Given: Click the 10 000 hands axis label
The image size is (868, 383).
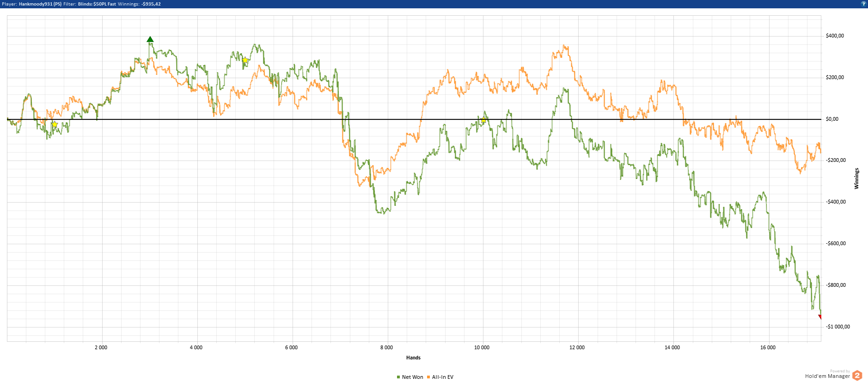Looking at the screenshot, I should (x=482, y=347).
